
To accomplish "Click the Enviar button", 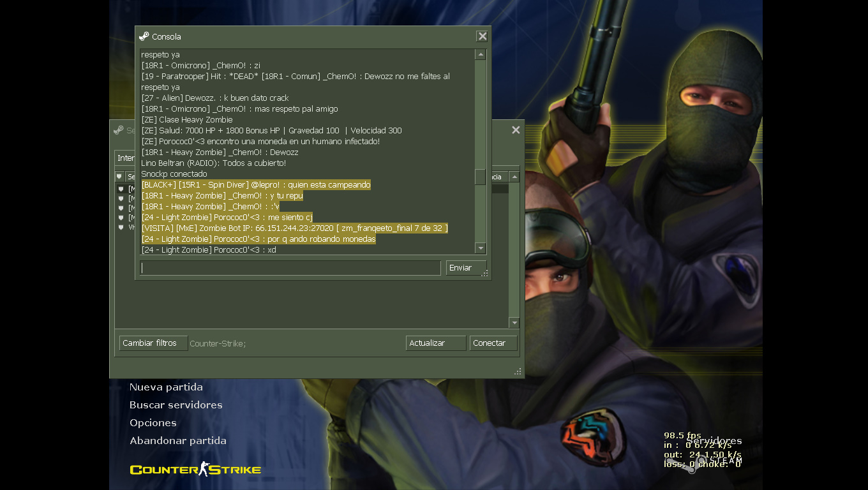I will point(466,268).
